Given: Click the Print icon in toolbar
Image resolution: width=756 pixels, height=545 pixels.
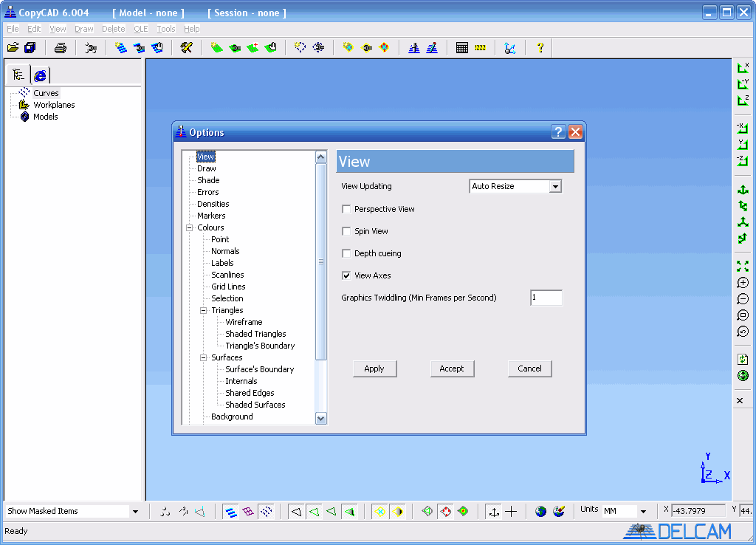Looking at the screenshot, I should tap(61, 47).
